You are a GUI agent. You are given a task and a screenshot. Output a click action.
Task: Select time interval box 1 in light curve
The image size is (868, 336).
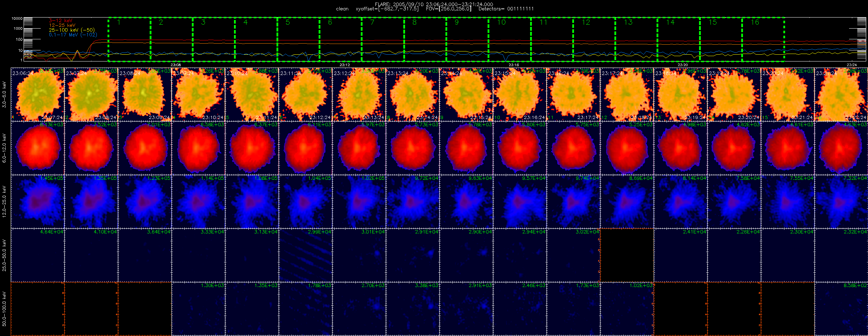(x=129, y=39)
